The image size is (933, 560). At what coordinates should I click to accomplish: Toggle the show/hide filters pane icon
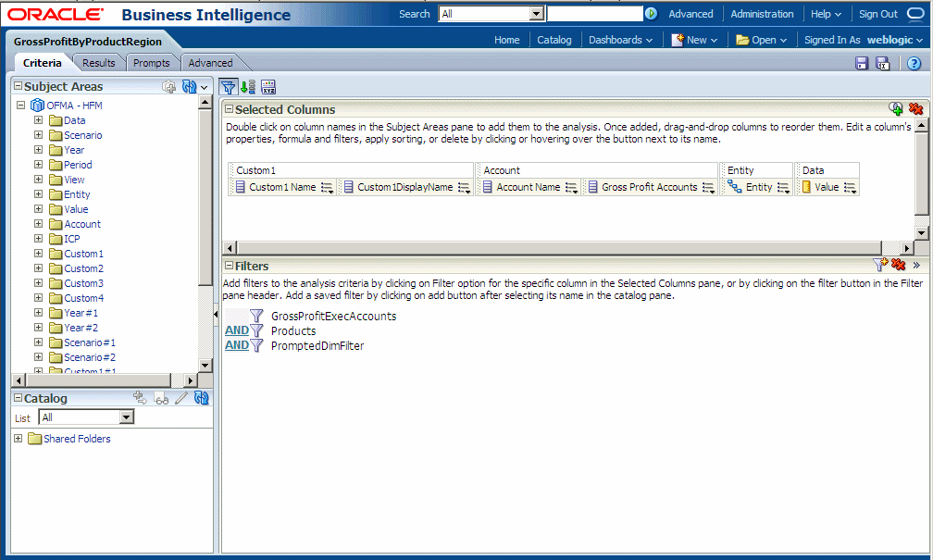point(230,86)
